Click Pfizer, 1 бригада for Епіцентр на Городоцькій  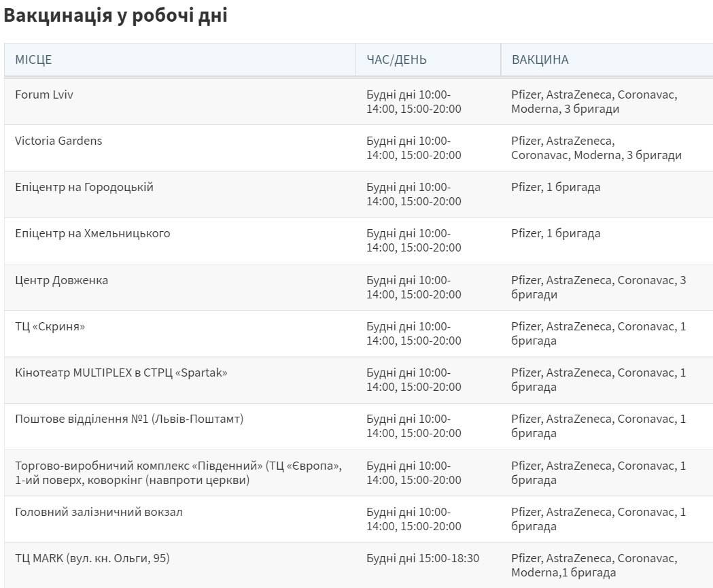pyautogui.click(x=555, y=188)
